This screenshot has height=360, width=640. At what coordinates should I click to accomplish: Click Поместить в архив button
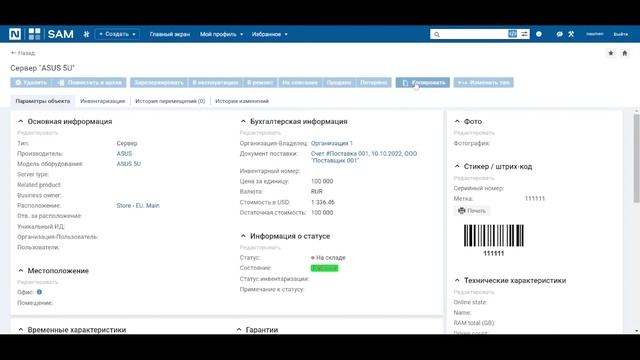click(90, 82)
